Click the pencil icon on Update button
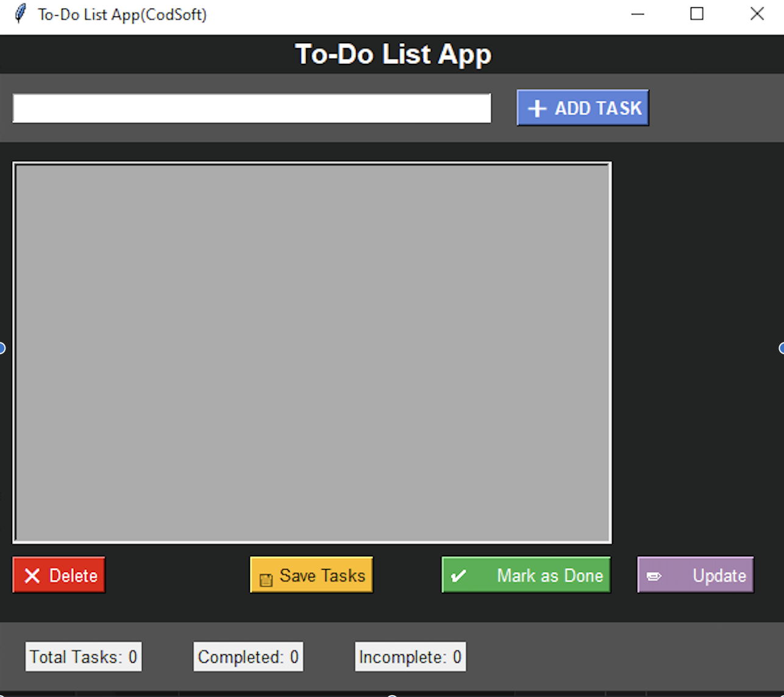Screen dimensions: 784x697 point(654,576)
